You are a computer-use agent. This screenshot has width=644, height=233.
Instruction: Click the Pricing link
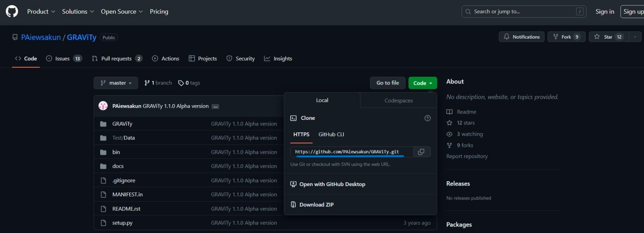point(159,11)
